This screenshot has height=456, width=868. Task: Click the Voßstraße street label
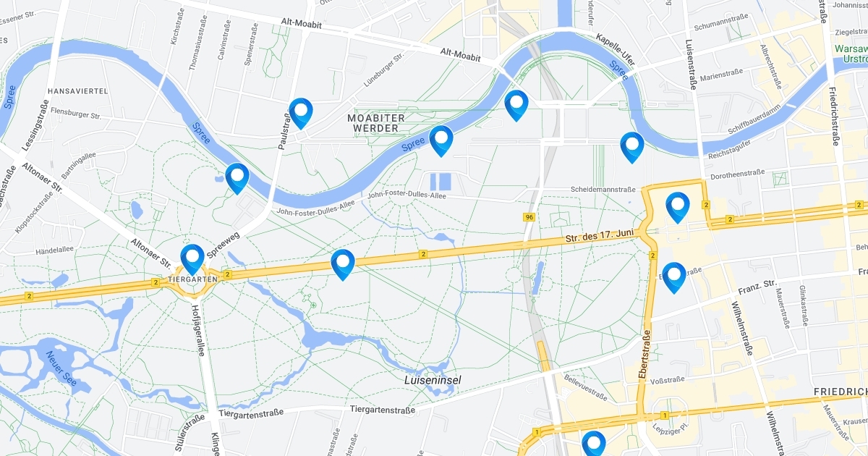pyautogui.click(x=668, y=380)
